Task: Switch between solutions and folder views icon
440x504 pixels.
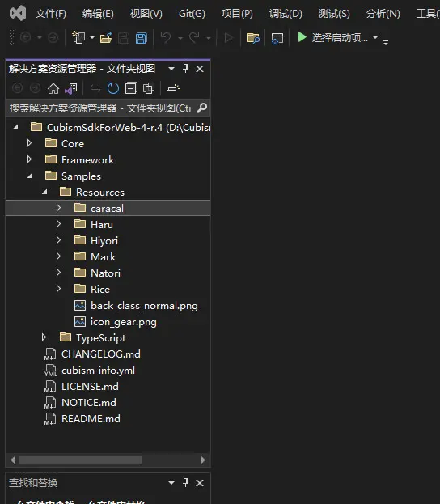Action: pyautogui.click(x=71, y=88)
